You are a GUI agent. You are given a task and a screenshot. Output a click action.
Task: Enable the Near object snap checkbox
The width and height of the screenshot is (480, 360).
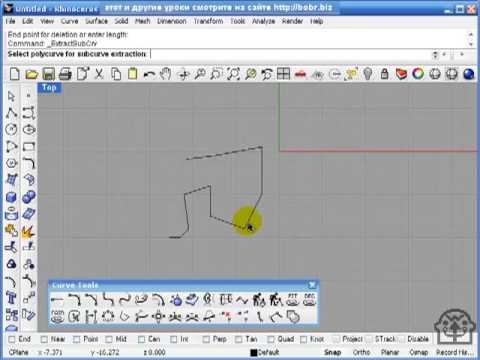44,339
